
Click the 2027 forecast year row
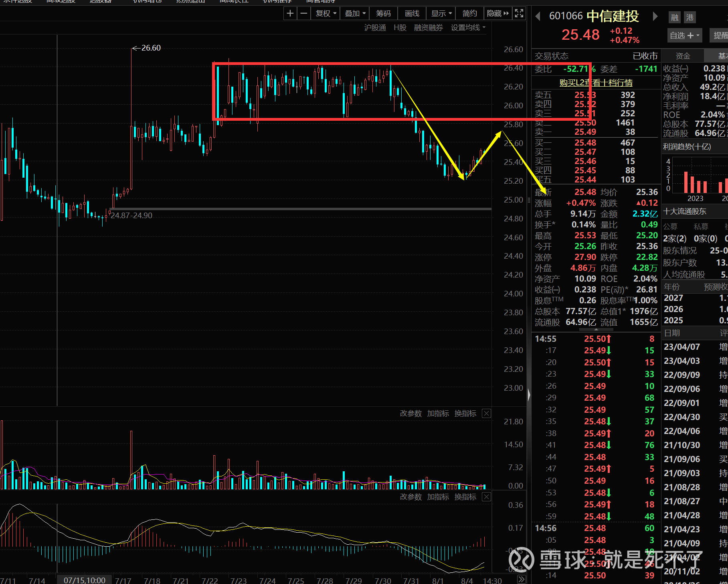click(x=695, y=298)
